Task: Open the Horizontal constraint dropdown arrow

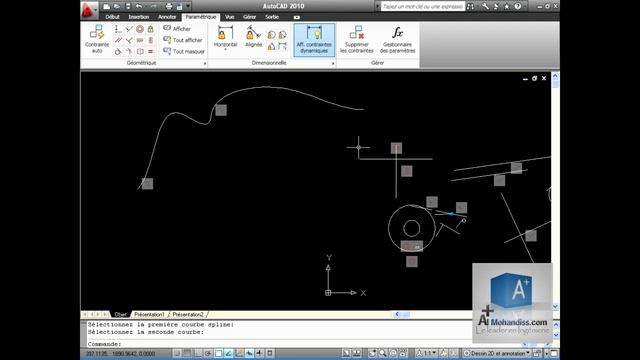Action: coord(225,50)
